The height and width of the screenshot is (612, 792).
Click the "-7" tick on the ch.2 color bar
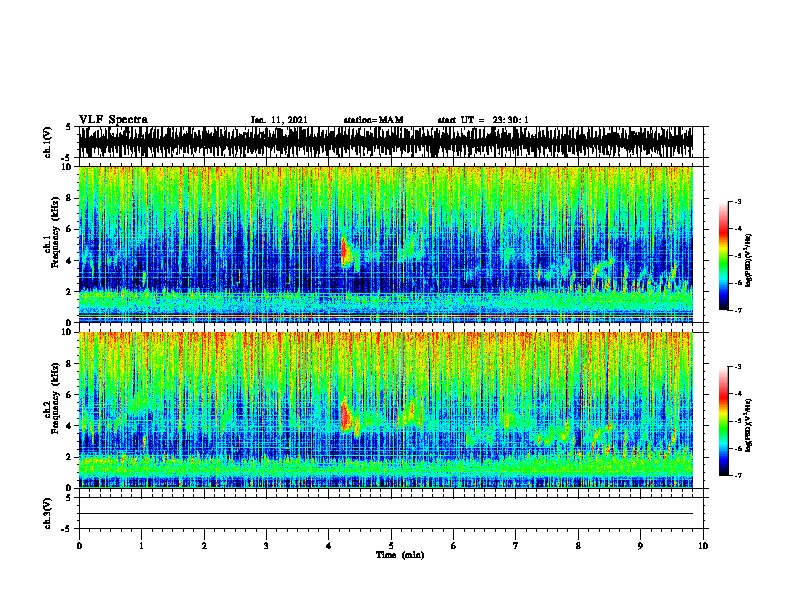coord(738,476)
